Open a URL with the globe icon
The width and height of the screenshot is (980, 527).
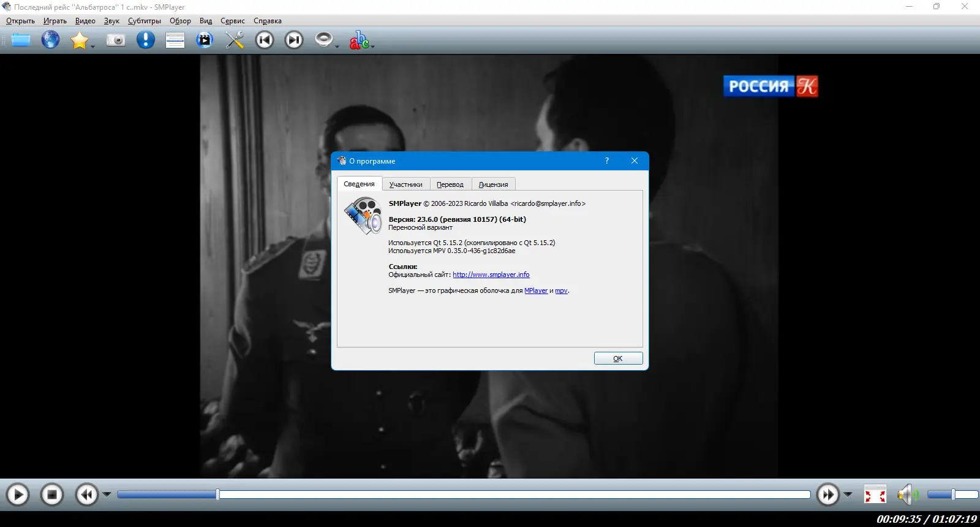coord(50,40)
